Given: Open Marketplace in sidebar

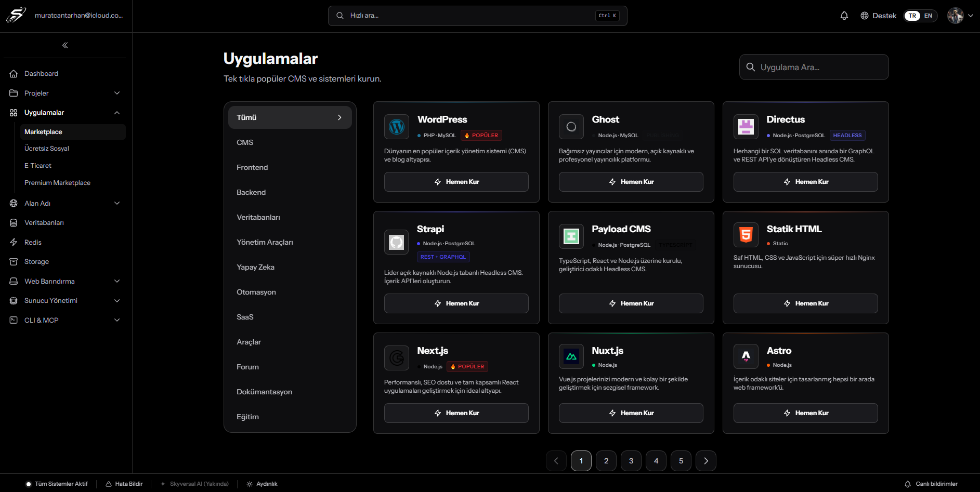Looking at the screenshot, I should 73,132.
